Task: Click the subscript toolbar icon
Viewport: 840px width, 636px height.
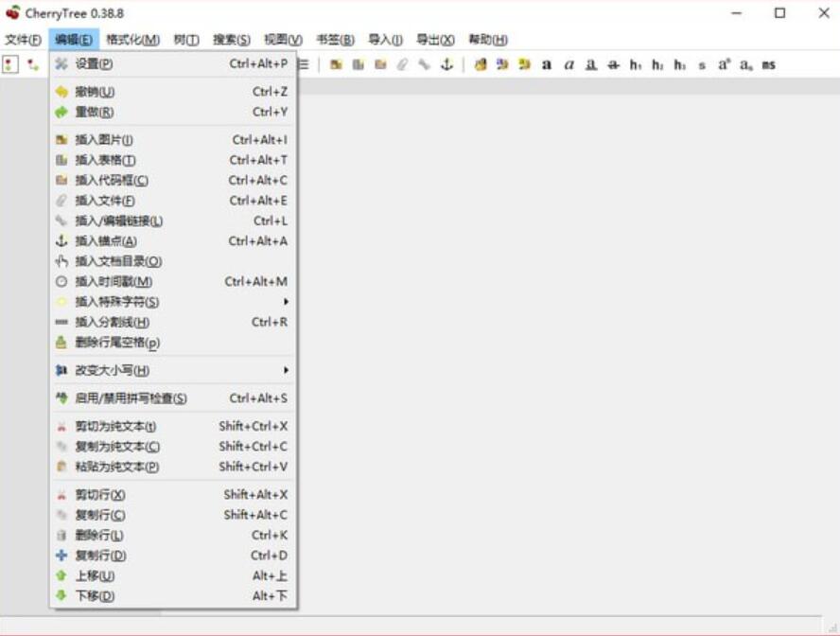Action: tap(746, 64)
